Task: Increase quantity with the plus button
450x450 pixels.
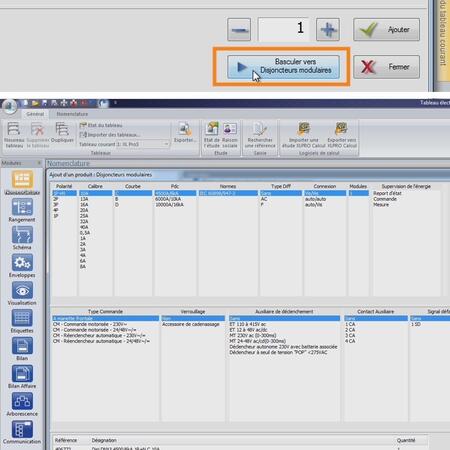Action: click(x=328, y=30)
